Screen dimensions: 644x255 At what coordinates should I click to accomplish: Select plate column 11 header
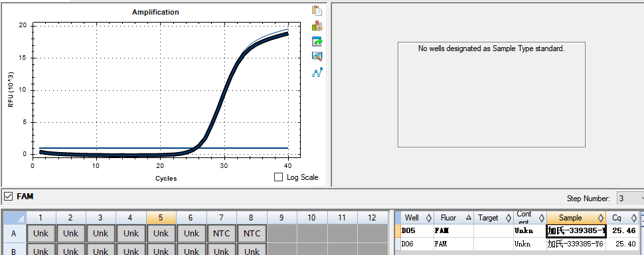(x=342, y=218)
